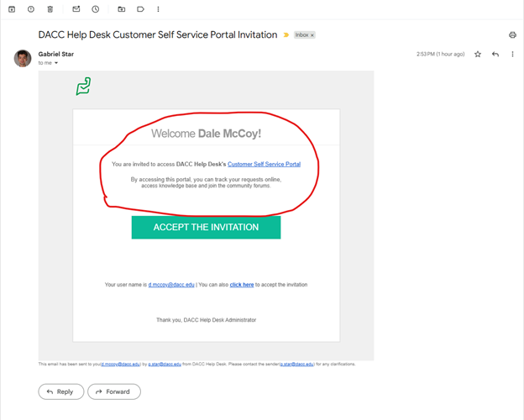Reply using arrow icon beside the star
The image size is (524, 420).
pos(495,54)
